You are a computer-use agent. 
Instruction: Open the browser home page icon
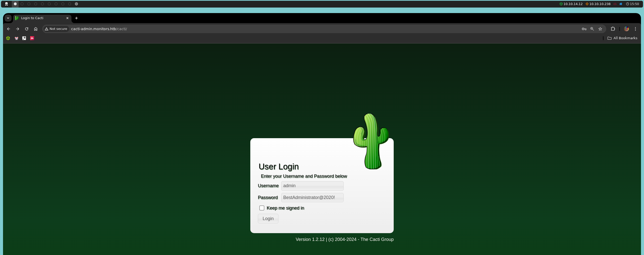click(x=36, y=29)
